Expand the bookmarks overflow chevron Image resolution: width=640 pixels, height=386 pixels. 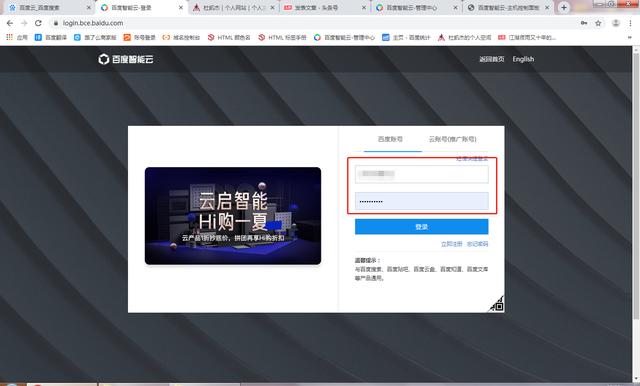(x=630, y=38)
